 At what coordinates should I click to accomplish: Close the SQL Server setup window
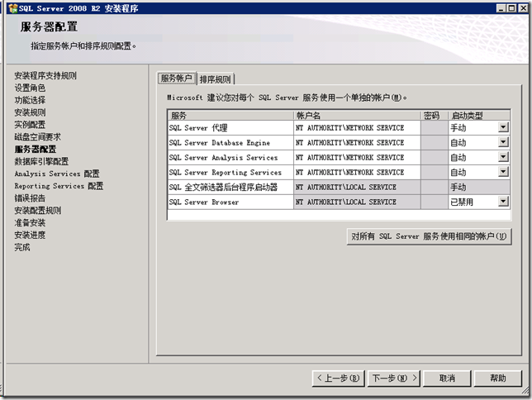(524, 8)
